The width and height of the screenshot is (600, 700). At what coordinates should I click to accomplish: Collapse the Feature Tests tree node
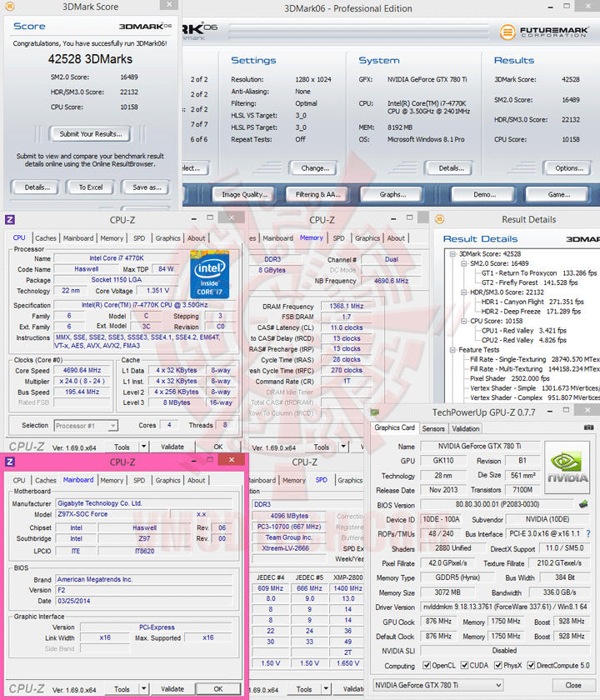click(452, 350)
